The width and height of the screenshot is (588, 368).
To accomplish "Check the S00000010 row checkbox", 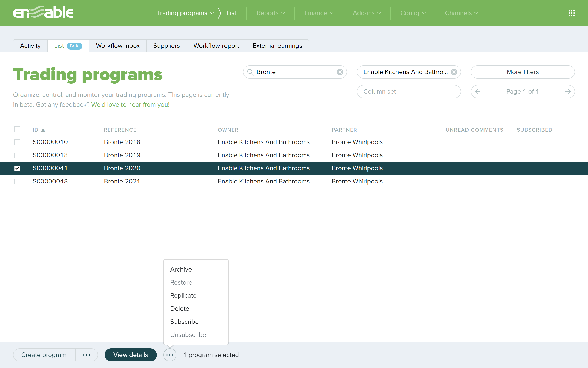I will coord(17,142).
